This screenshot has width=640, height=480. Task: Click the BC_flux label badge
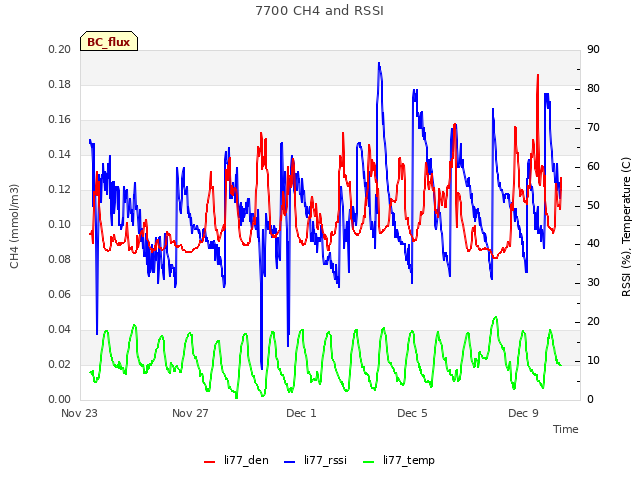109,42
